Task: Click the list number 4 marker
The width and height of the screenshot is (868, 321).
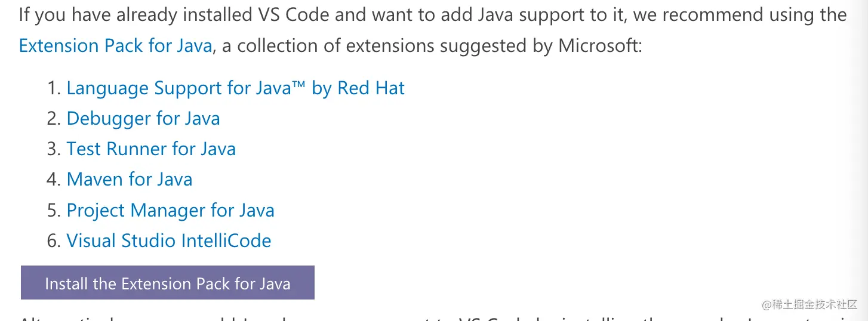Action: click(x=54, y=180)
